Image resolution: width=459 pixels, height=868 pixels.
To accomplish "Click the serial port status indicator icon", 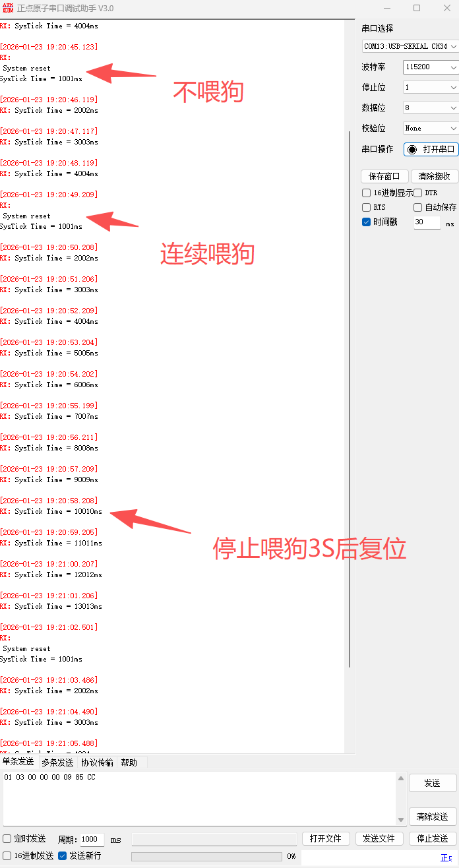I will (412, 149).
